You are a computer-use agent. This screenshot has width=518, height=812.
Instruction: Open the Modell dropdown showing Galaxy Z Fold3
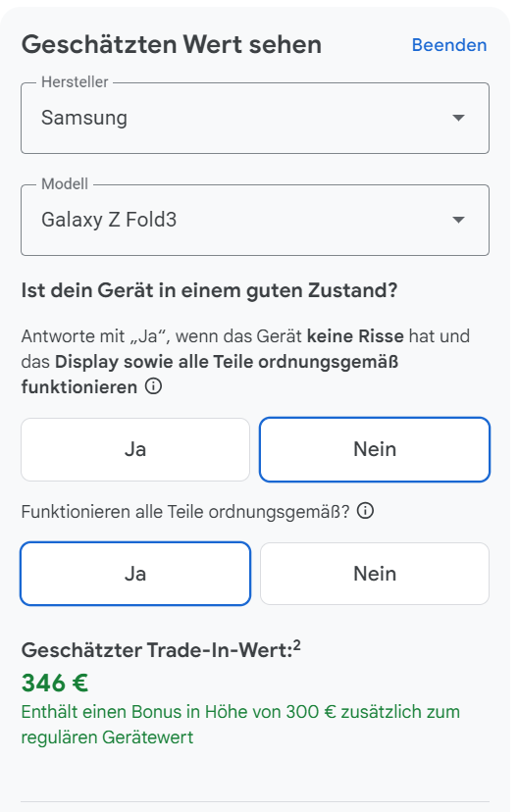tap(255, 220)
